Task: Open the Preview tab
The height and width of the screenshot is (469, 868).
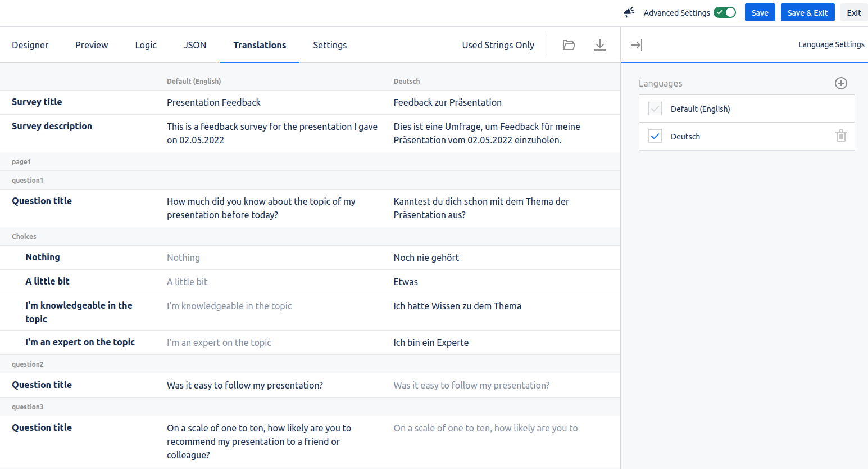Action: 92,45
